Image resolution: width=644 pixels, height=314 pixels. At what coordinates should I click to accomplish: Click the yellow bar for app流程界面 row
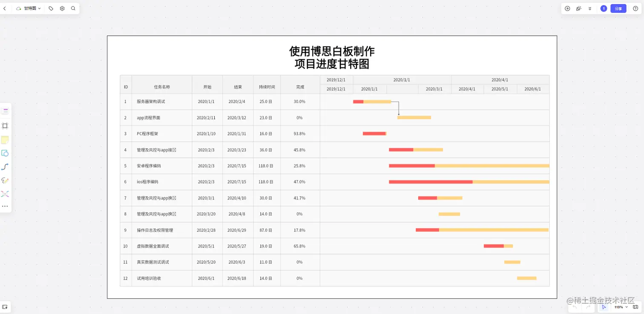click(414, 117)
